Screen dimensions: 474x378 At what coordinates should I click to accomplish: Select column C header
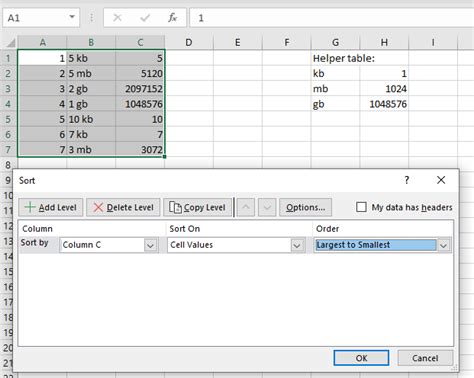pos(140,42)
